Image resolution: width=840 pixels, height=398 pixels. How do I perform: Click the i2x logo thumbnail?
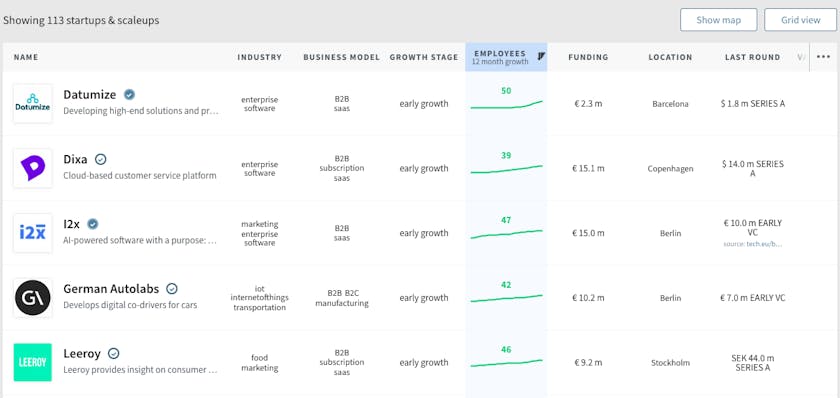click(33, 233)
